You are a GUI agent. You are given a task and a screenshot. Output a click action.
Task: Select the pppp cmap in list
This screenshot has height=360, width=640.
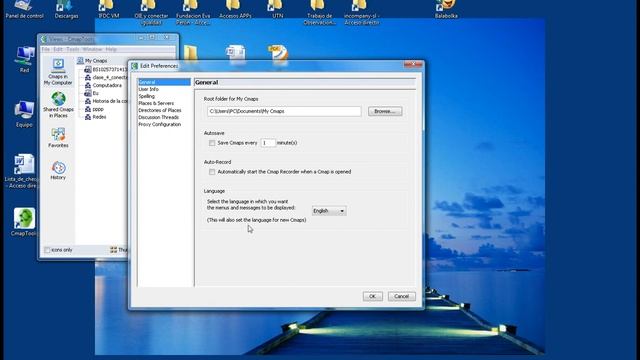94,109
